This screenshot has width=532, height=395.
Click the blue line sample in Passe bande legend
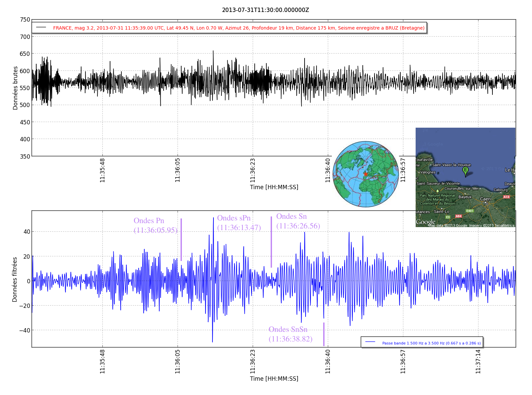(370, 342)
